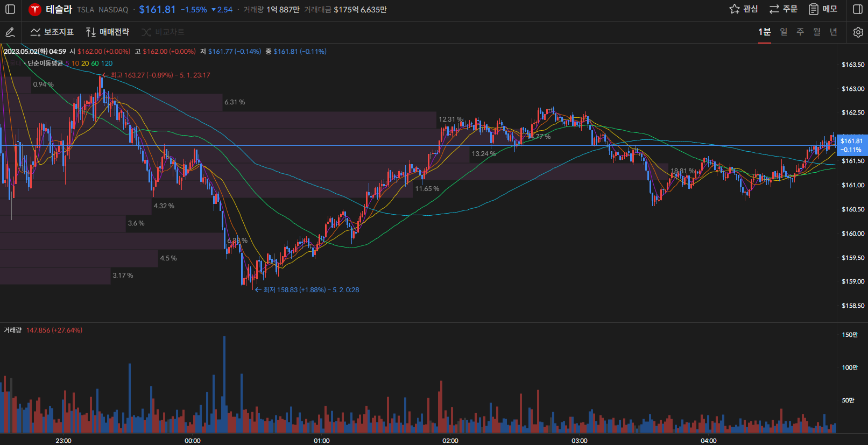Click the Tesla logo icon

point(35,10)
